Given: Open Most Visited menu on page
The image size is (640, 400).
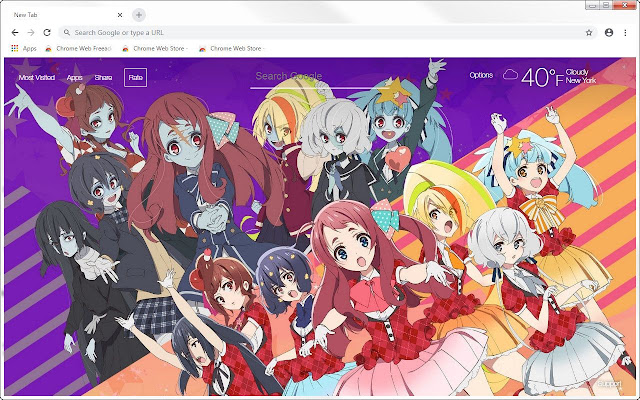Looking at the screenshot, I should 37,78.
